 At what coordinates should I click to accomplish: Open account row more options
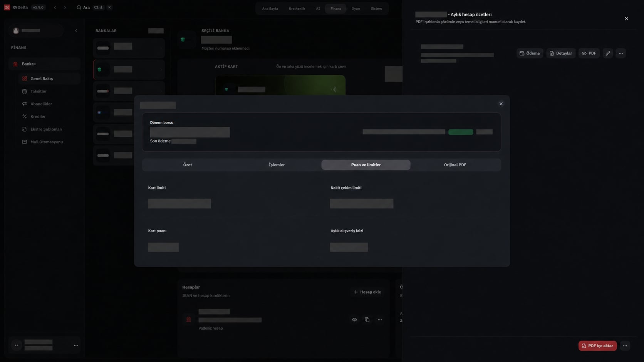[379, 320]
